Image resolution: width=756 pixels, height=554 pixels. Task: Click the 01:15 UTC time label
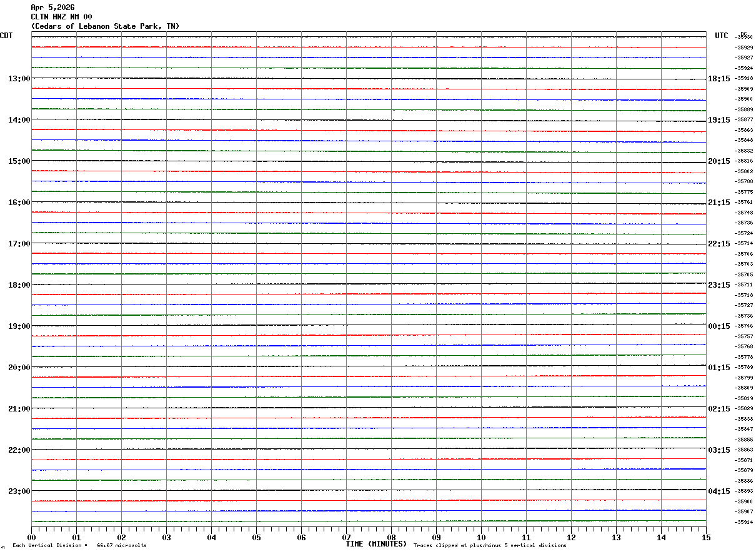[x=719, y=368]
